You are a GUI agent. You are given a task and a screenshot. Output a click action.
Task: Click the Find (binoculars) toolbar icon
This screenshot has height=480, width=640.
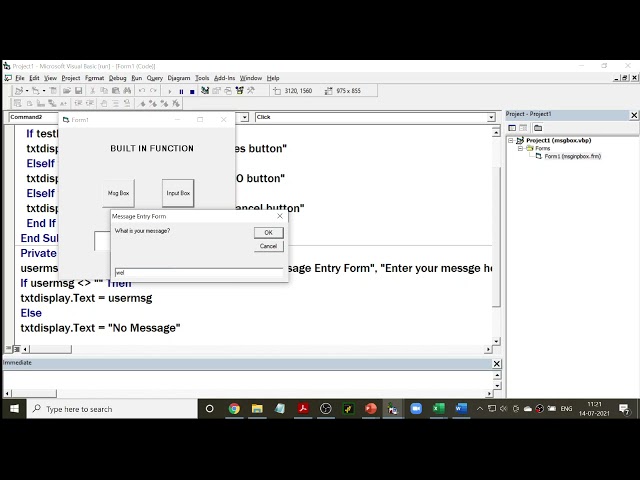[x=127, y=91]
